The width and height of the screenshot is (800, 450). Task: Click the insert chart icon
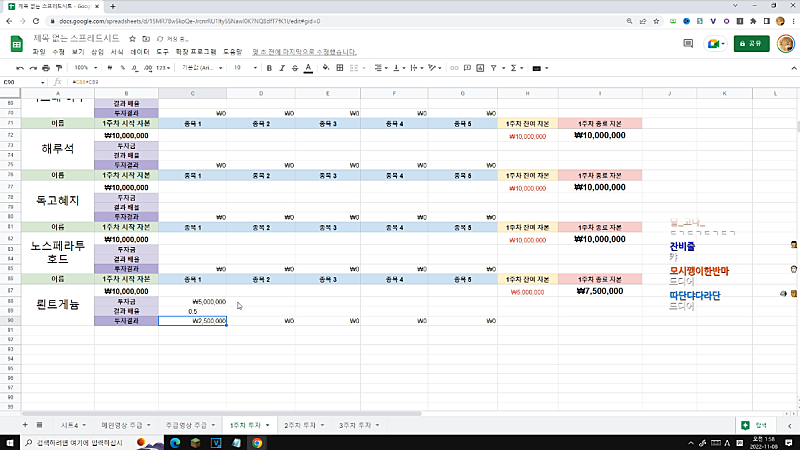(480, 68)
